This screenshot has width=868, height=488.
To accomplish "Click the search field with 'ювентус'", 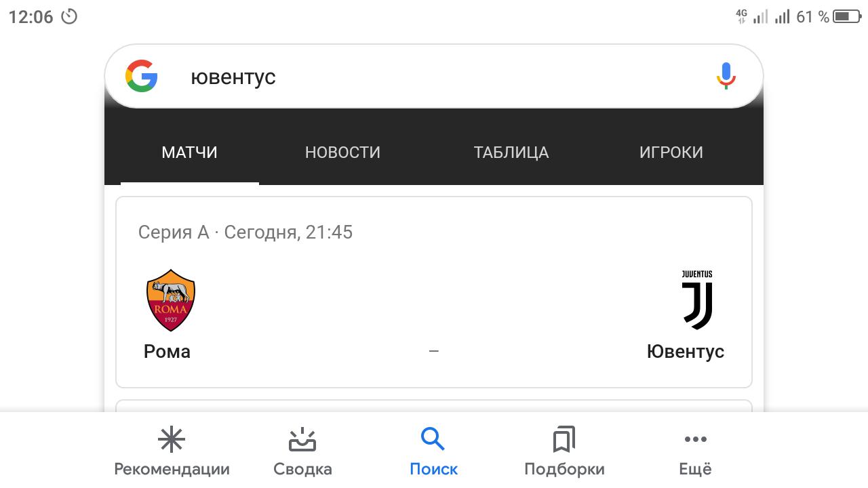I will tap(434, 77).
